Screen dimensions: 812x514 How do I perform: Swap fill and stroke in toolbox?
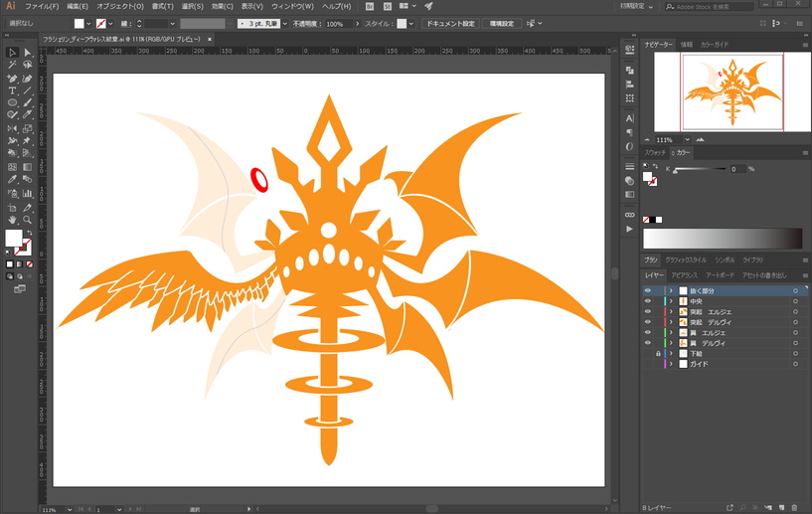click(30, 233)
